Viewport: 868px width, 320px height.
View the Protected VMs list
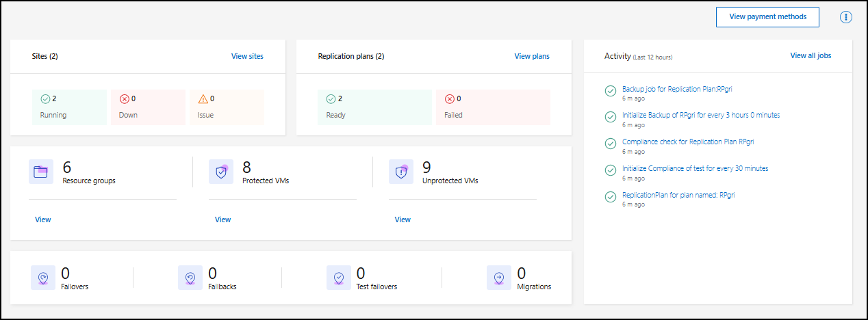point(223,219)
